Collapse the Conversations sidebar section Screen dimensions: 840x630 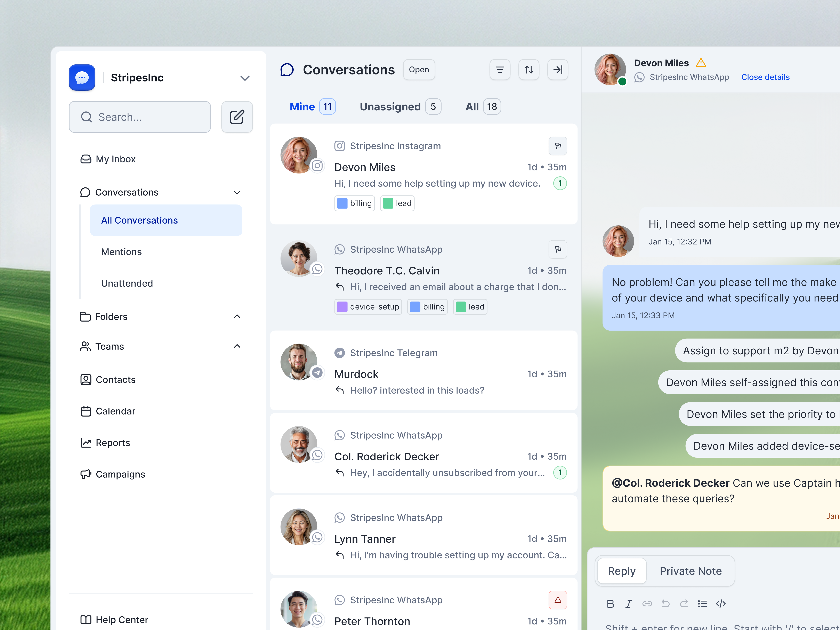237,192
